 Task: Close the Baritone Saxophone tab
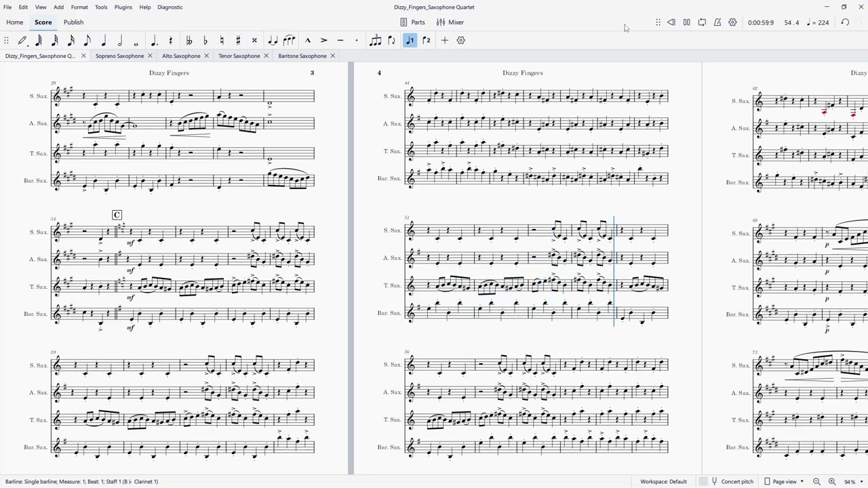[x=333, y=56]
